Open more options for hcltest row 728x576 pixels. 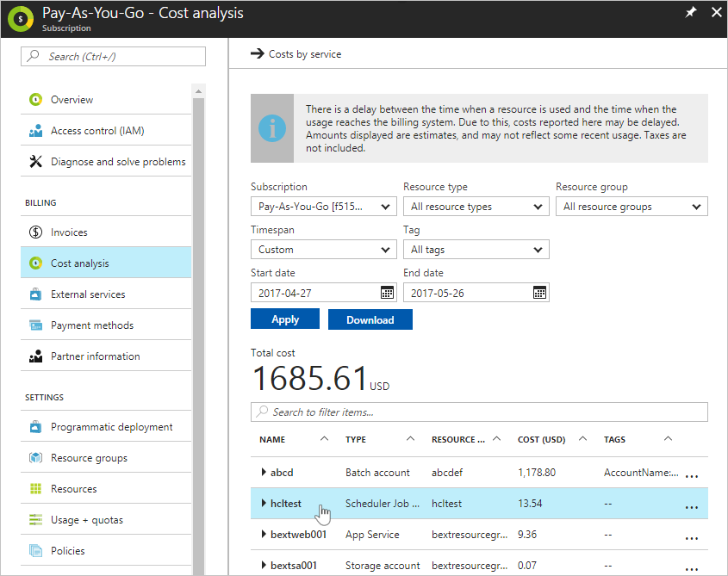click(x=692, y=507)
